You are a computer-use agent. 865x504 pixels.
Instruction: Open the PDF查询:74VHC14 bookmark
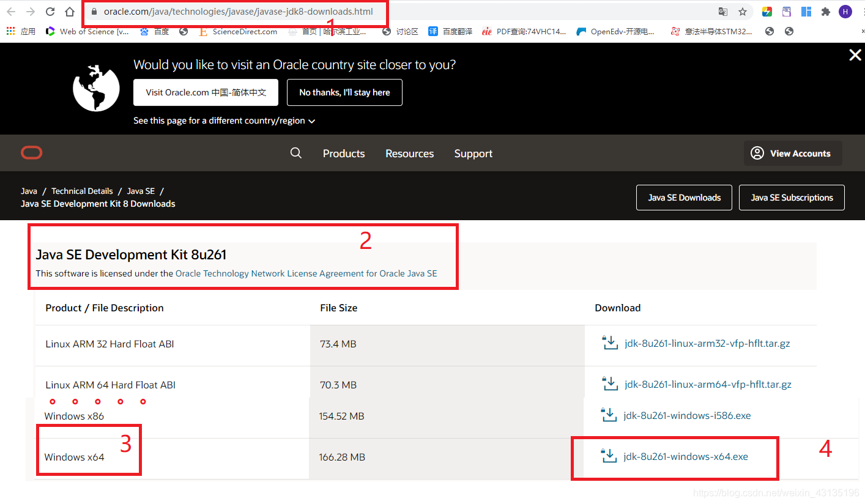point(524,31)
